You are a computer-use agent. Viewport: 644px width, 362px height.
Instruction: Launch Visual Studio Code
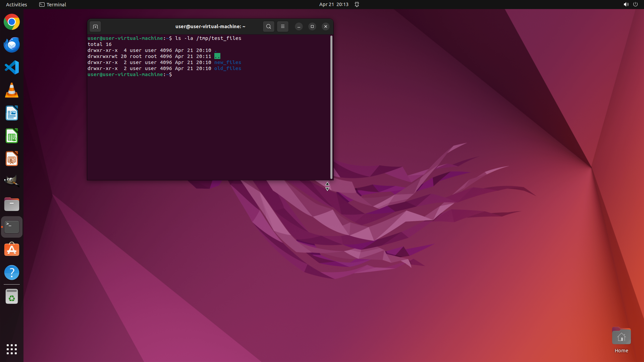point(12,68)
